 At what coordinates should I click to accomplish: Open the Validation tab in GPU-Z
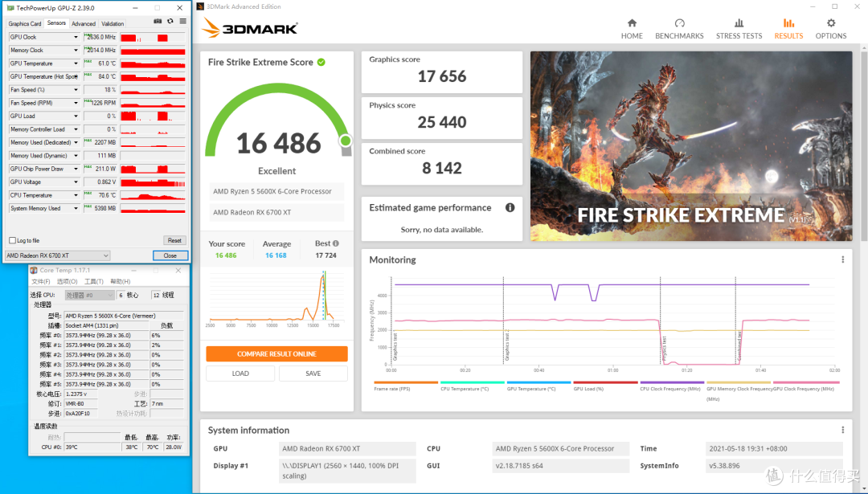[x=113, y=24]
